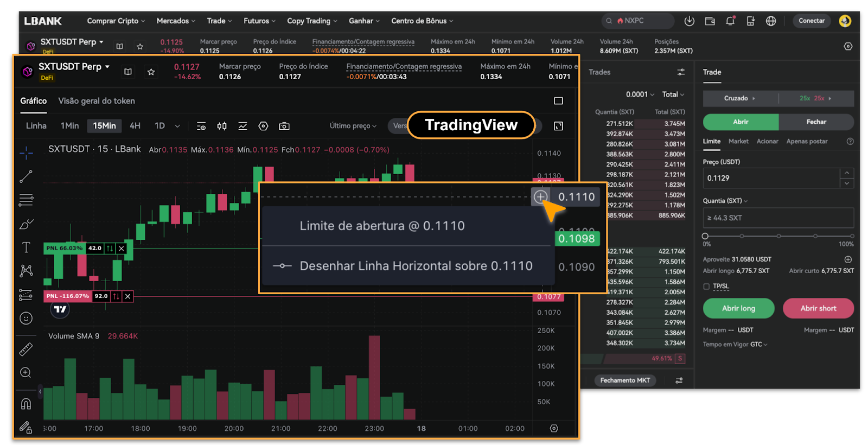Toggle the lock drawings pencil tool
Image resolution: width=868 pixels, height=445 pixels.
point(26,428)
